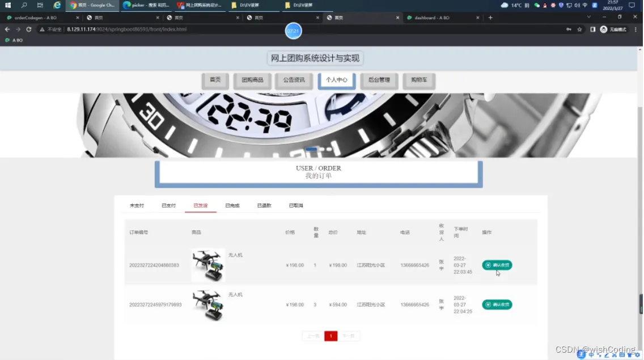The image size is (644, 360).
Task: Open drone thumbnail in the ¥198.00 total row
Action: [208, 265]
